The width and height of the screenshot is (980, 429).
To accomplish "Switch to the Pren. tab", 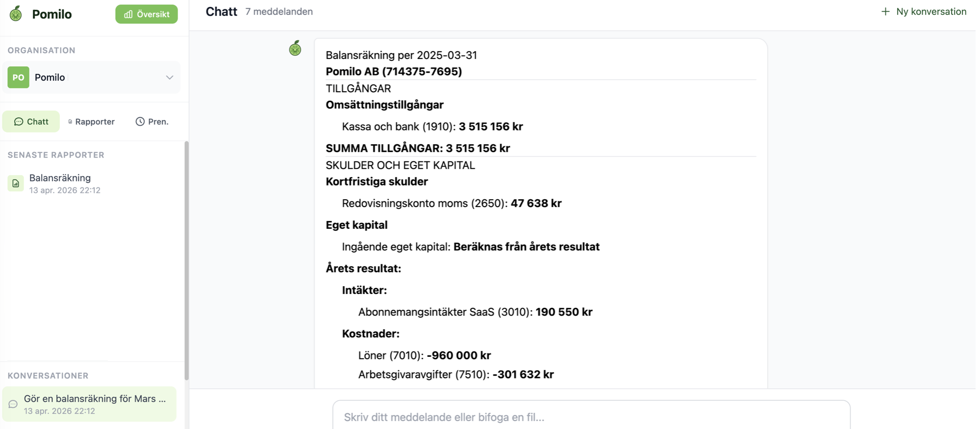I will coord(152,121).
